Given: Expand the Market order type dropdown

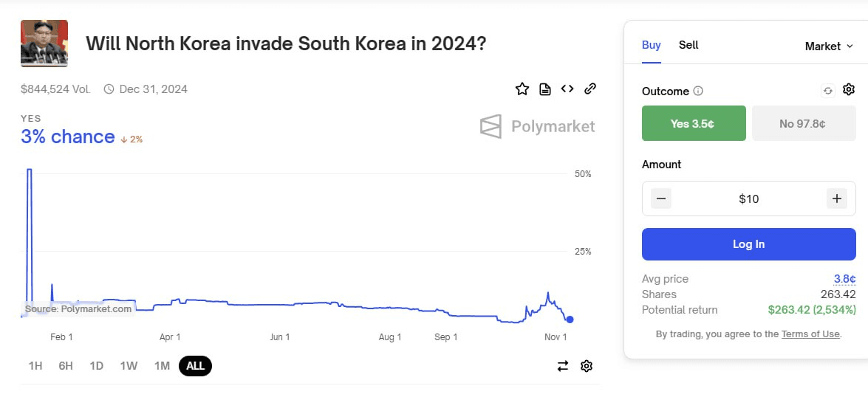Looking at the screenshot, I should (829, 46).
